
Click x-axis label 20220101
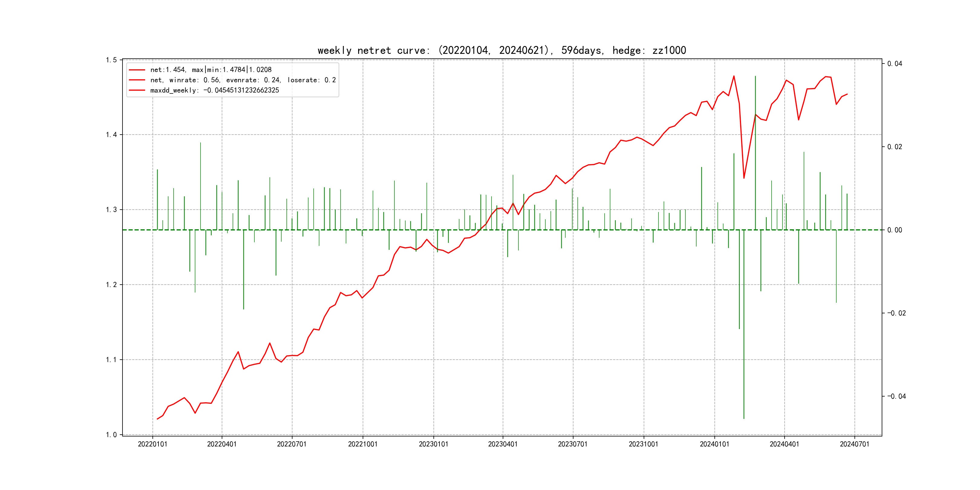(152, 444)
